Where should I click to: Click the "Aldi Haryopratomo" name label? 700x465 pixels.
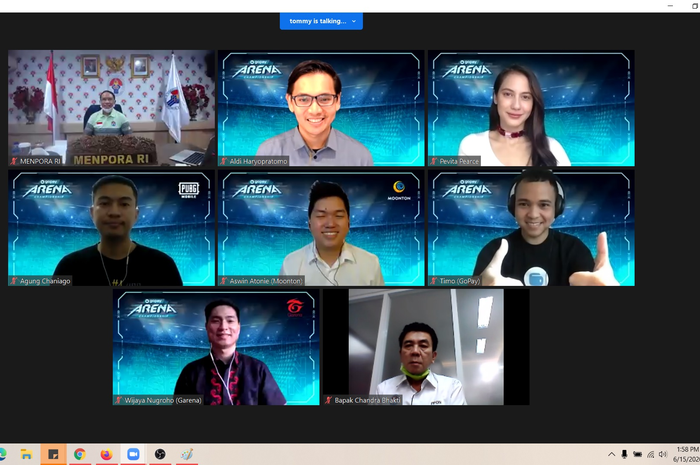tap(258, 161)
